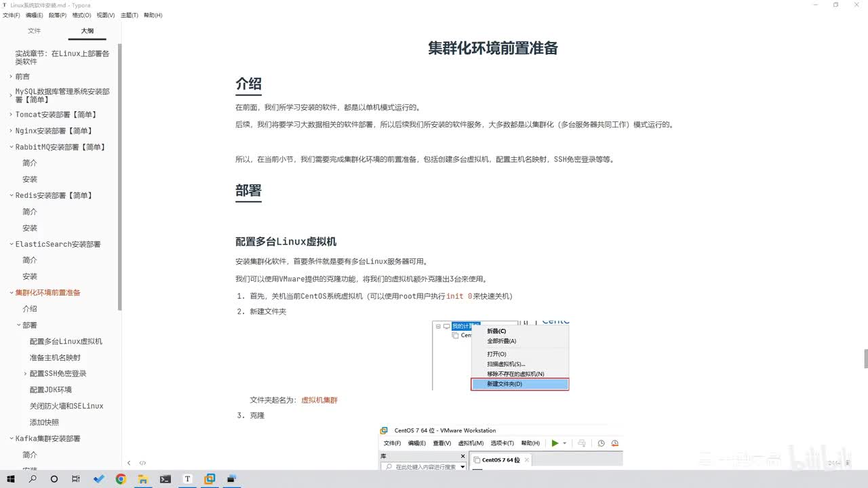Place cursor in the 部署 document heading

(x=248, y=190)
